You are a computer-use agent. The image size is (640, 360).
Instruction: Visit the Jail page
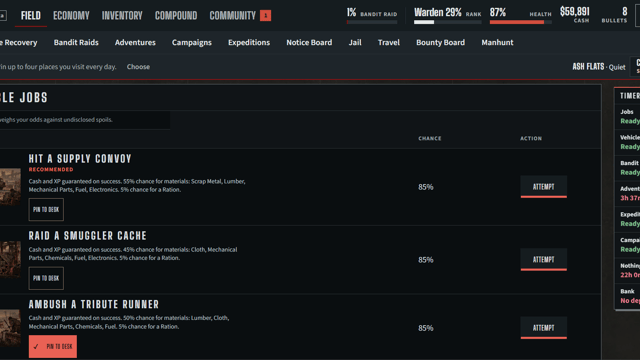tap(355, 42)
